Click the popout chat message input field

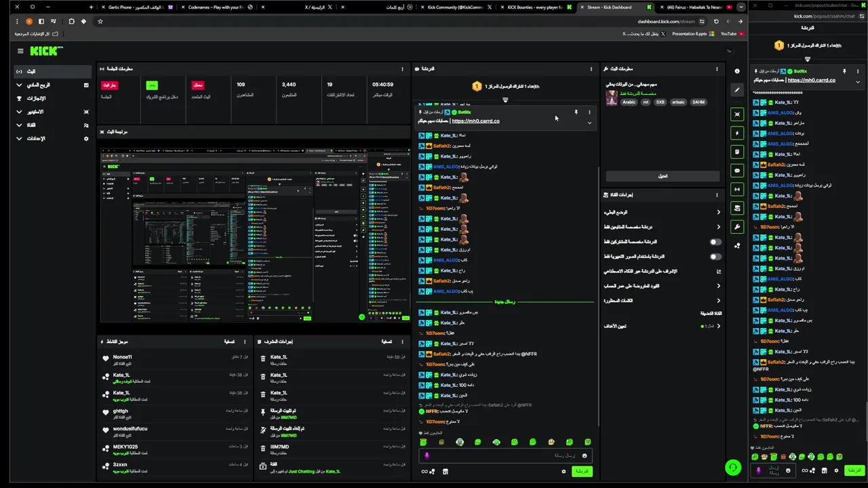click(773, 470)
